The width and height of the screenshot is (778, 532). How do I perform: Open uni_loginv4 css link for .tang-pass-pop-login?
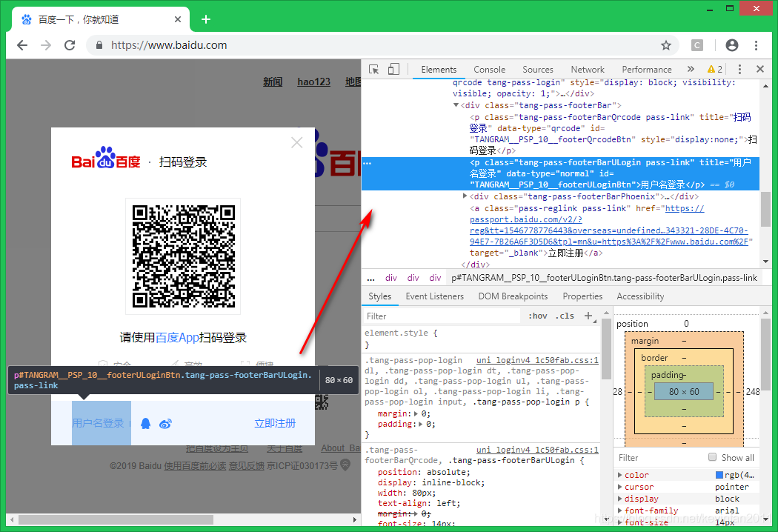coord(537,360)
